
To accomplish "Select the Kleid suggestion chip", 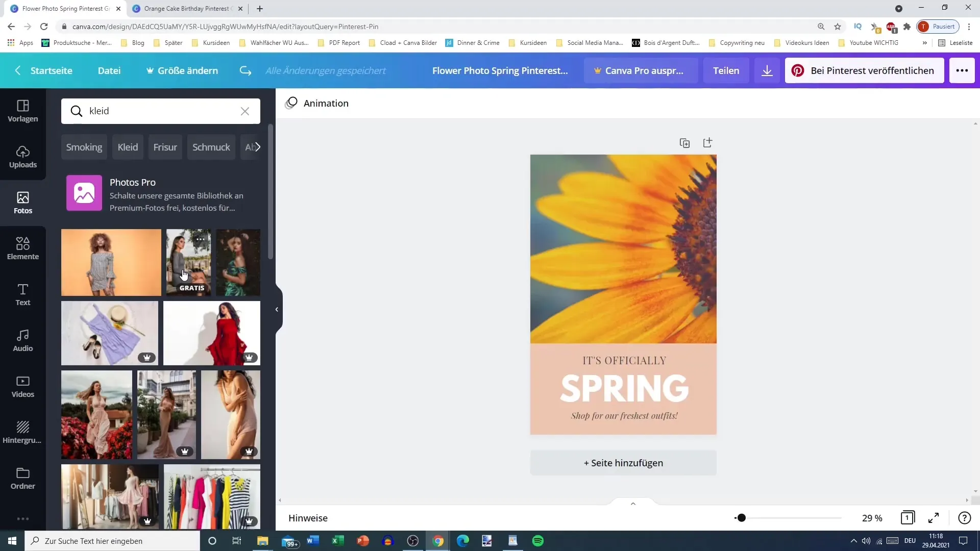I will click(128, 147).
